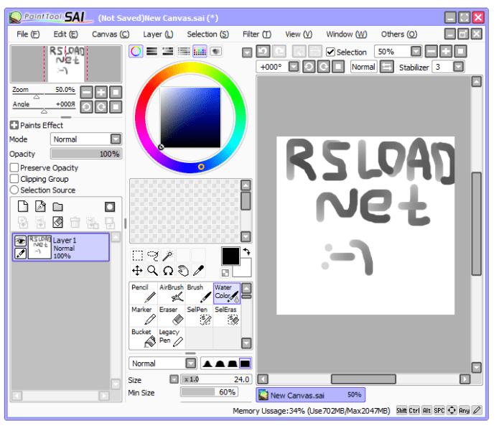Select the hand pan tool

pyautogui.click(x=183, y=271)
